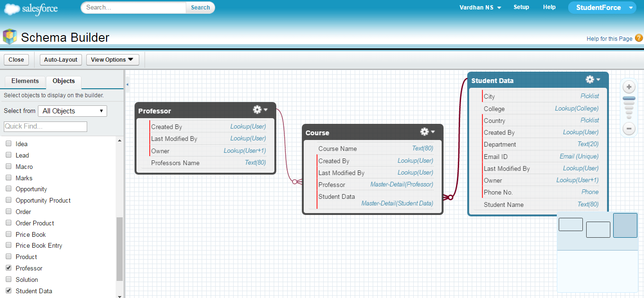Click the Schema Builder cube icon

(x=10, y=37)
